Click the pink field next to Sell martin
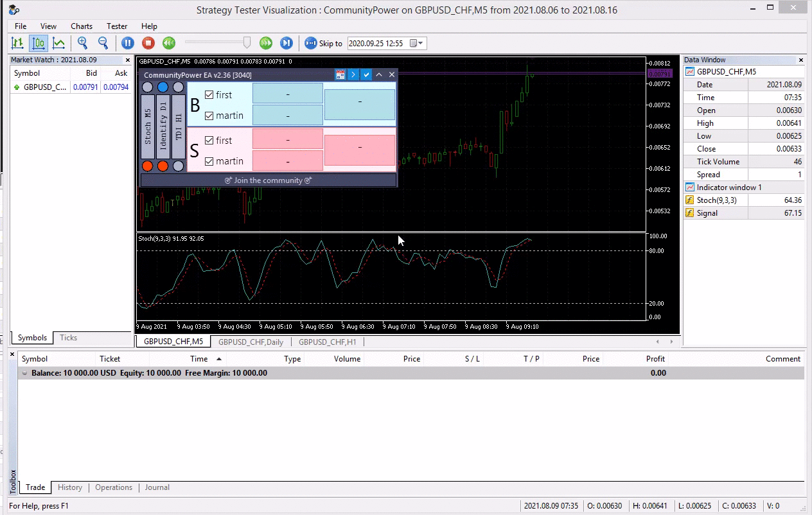This screenshot has width=812, height=515. point(288,161)
